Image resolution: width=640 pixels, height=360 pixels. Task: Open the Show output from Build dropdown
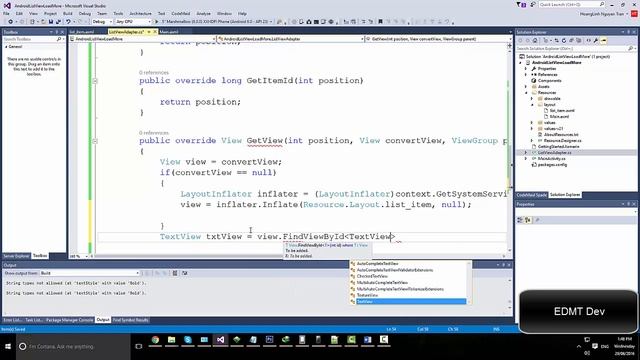click(89, 273)
